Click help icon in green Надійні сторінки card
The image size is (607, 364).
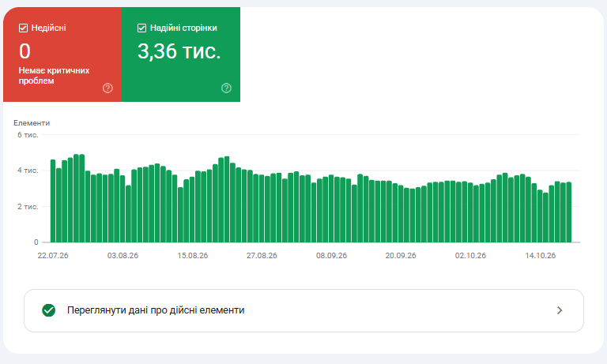[226, 88]
